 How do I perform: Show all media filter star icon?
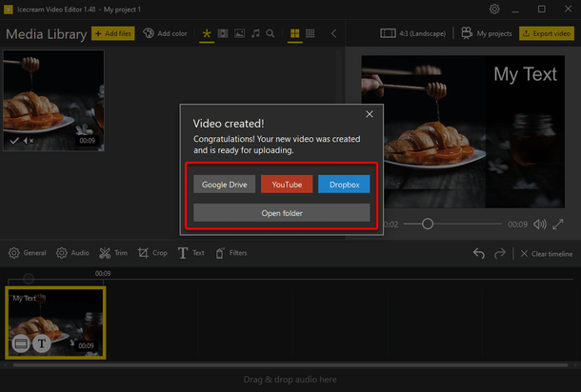207,33
